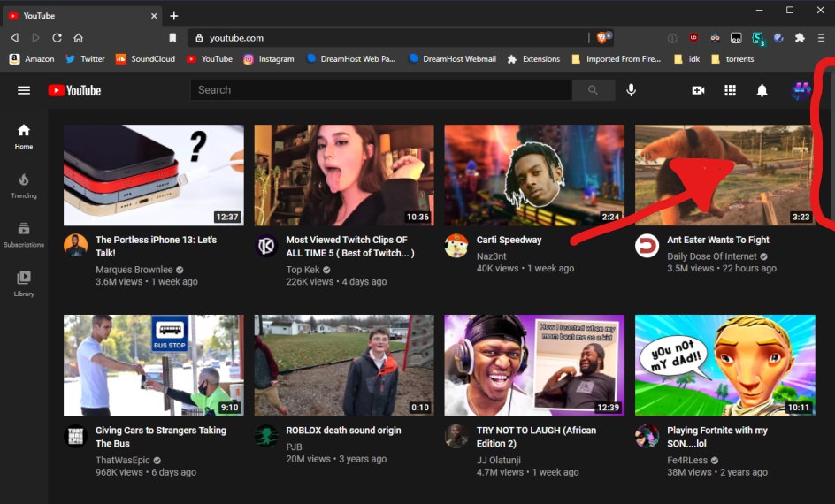The image size is (835, 504).
Task: Open the SoundCloud bookmark
Action: (145, 59)
